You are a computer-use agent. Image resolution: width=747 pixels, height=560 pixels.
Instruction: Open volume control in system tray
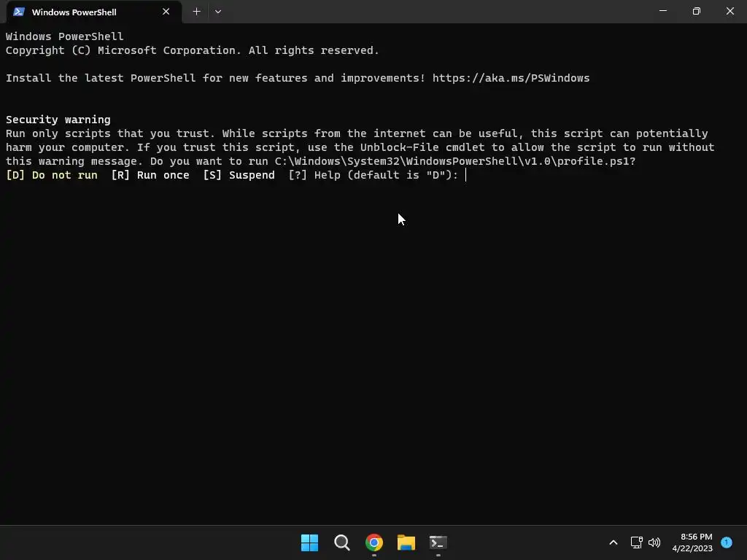point(654,542)
